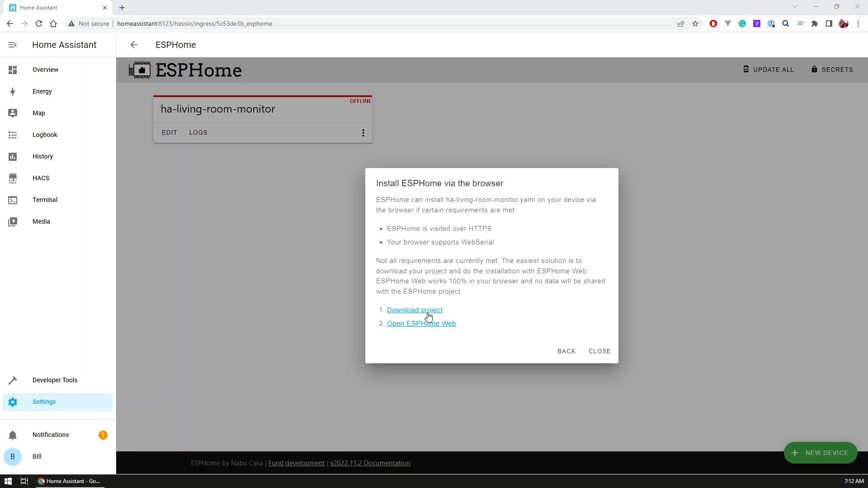Select History in the sidebar
868x488 pixels.
point(58,156)
